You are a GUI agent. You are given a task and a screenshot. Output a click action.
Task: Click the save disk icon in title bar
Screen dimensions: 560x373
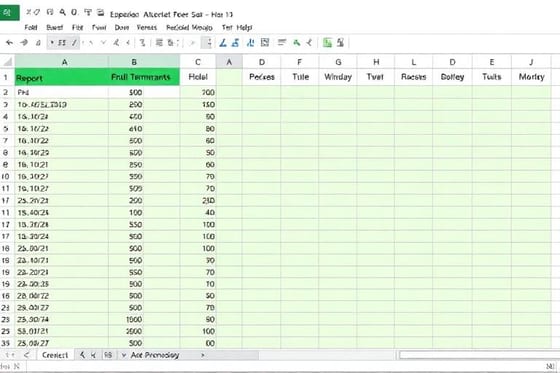(x=50, y=13)
